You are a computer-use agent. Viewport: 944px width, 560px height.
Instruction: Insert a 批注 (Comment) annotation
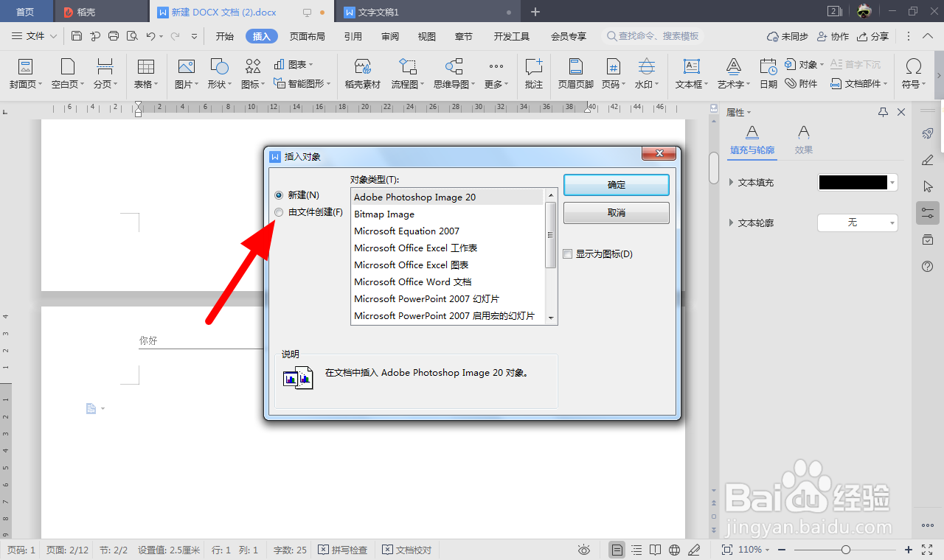[x=533, y=74]
